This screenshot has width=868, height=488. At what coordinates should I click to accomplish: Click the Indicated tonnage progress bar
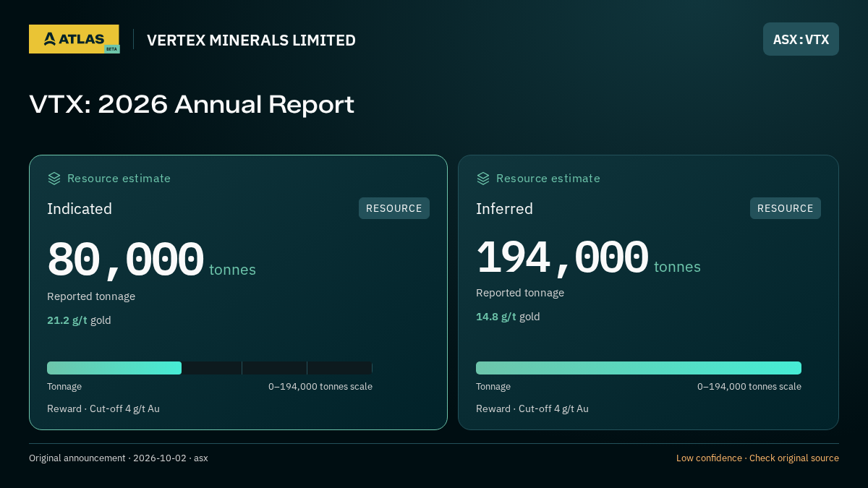click(x=210, y=368)
